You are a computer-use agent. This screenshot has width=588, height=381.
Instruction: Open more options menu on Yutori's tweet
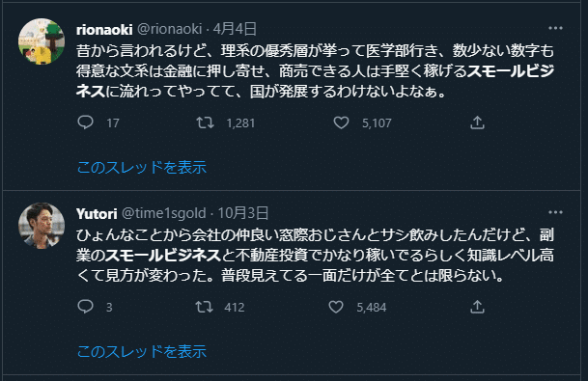(x=555, y=212)
